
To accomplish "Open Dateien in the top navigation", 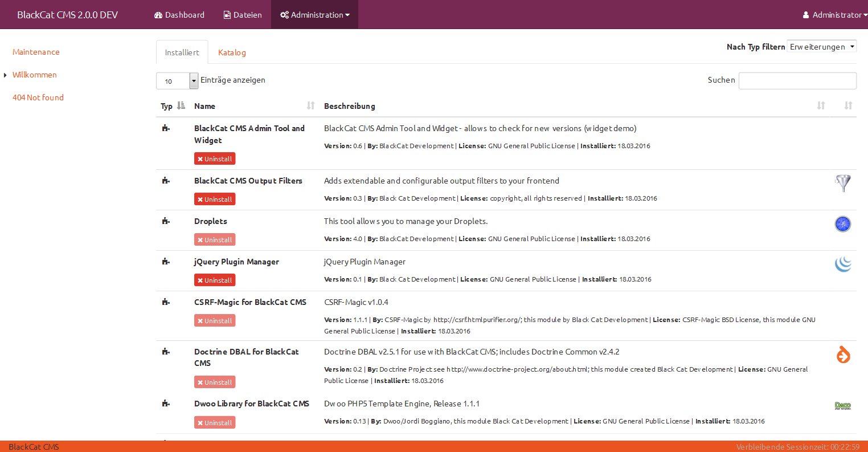I will click(243, 15).
